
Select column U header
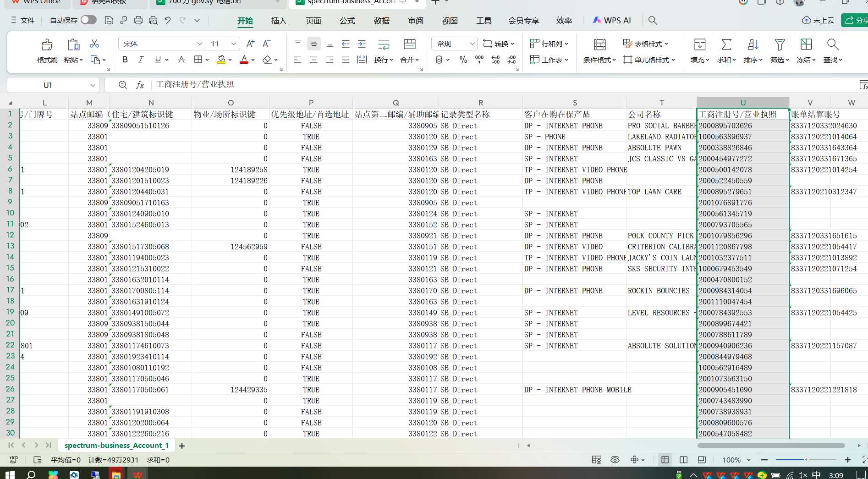point(743,103)
